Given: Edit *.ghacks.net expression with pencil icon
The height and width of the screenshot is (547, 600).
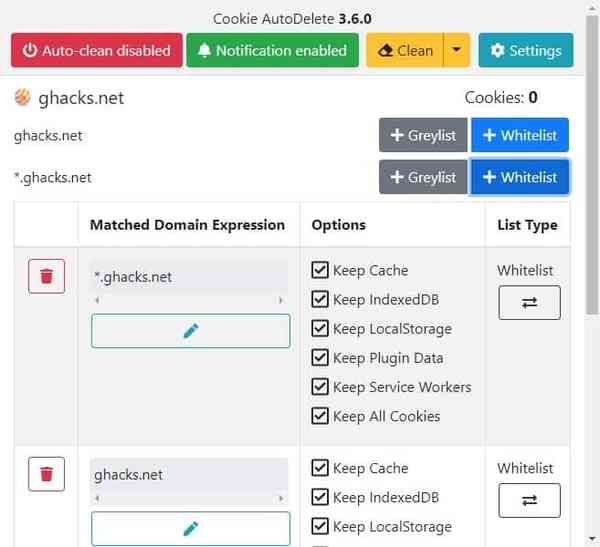Looking at the screenshot, I should 191,331.
